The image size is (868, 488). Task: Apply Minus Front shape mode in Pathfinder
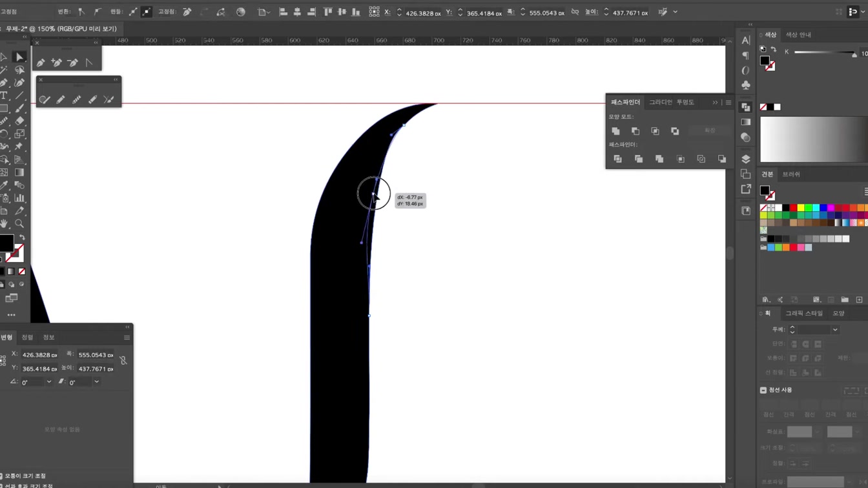pos(635,131)
